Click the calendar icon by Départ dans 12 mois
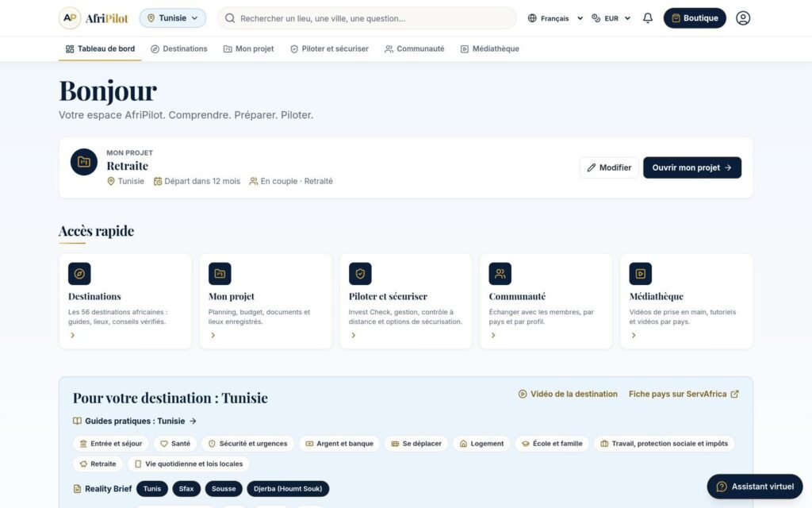812x508 pixels. click(x=158, y=182)
